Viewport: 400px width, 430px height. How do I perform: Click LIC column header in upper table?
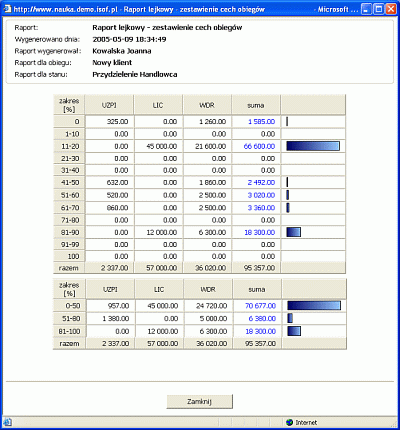[158, 105]
